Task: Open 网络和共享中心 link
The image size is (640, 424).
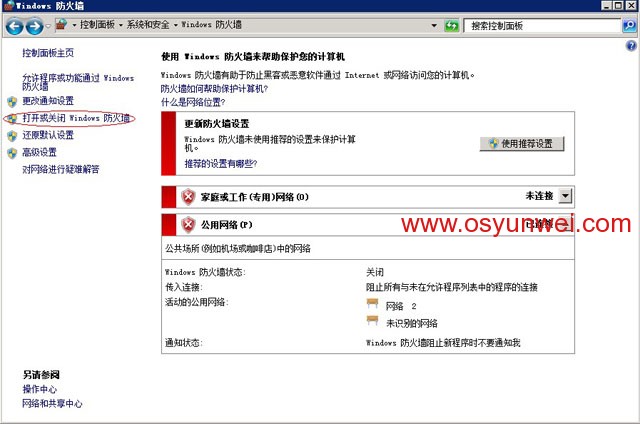Action: coord(52,404)
